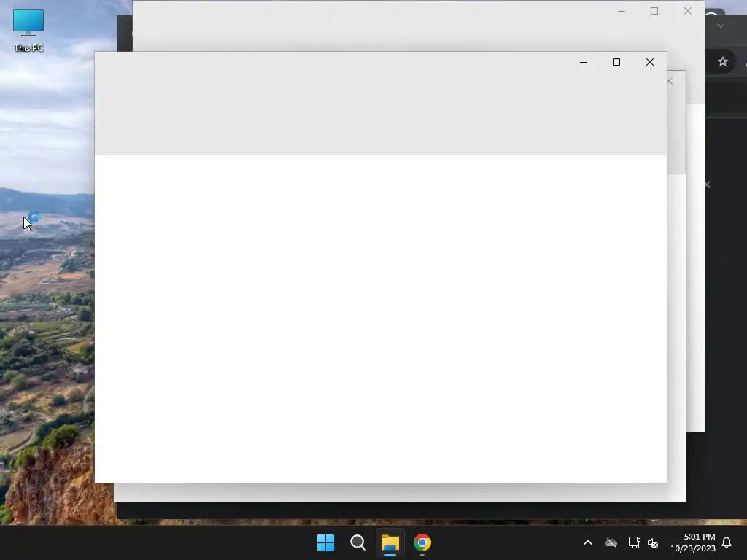Open taskbar Search
This screenshot has width=747, height=560.
357,542
